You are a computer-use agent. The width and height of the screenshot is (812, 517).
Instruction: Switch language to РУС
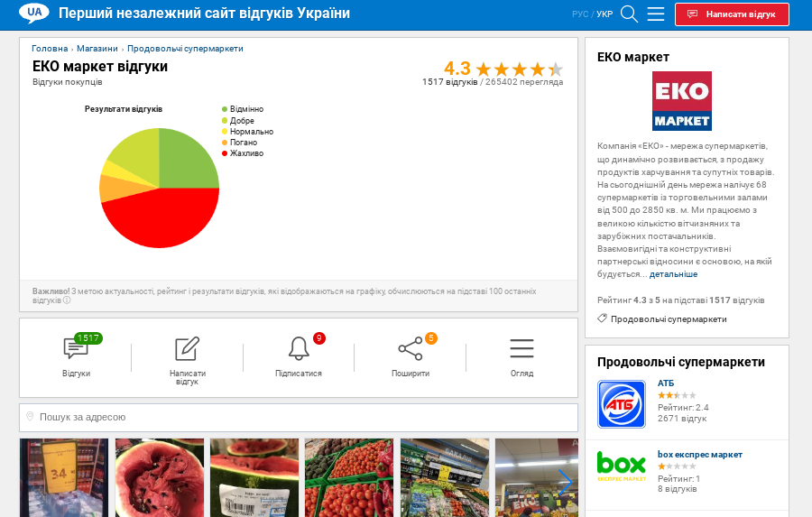[580, 14]
